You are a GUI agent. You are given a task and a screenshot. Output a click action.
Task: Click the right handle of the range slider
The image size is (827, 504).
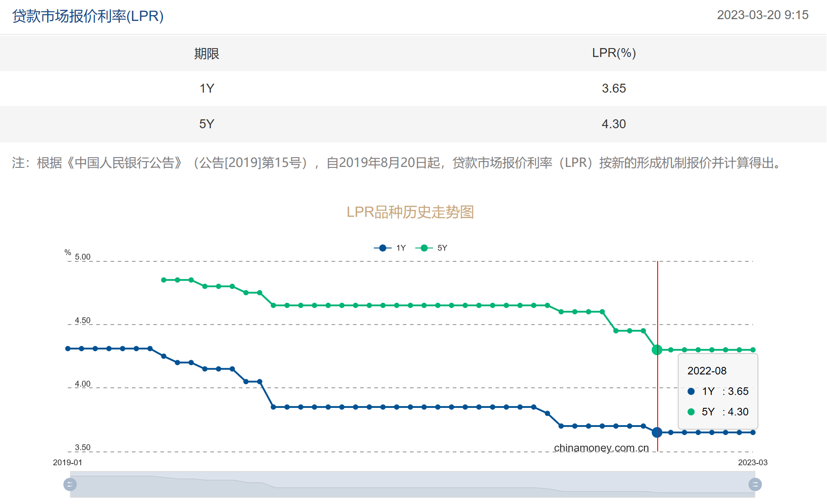coord(755,484)
